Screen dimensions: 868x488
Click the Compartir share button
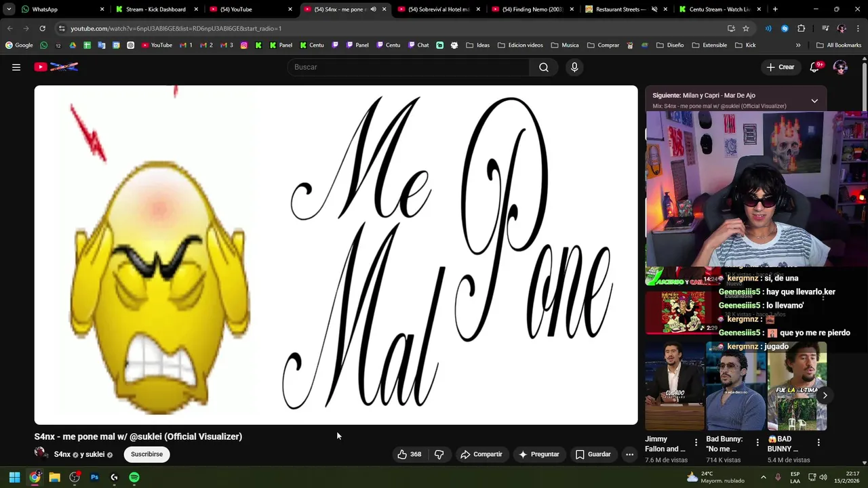(x=481, y=454)
